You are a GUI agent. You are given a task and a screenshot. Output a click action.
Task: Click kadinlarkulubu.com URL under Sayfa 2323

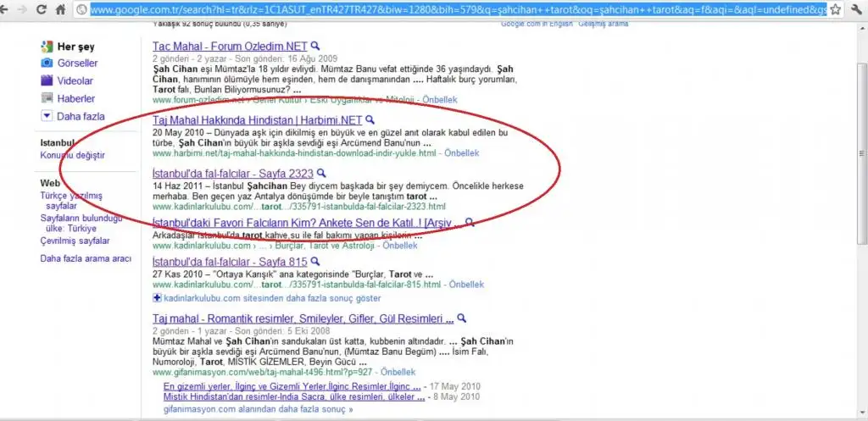point(299,207)
